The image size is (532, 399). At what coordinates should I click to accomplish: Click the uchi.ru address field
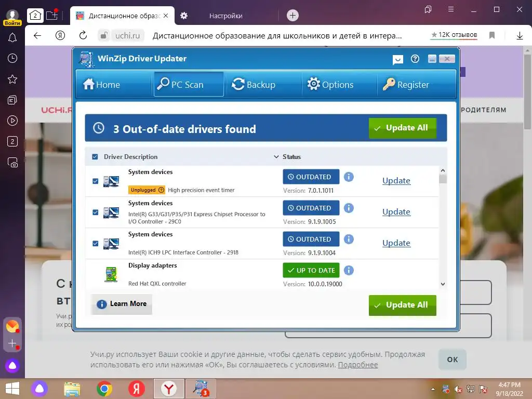click(x=127, y=36)
